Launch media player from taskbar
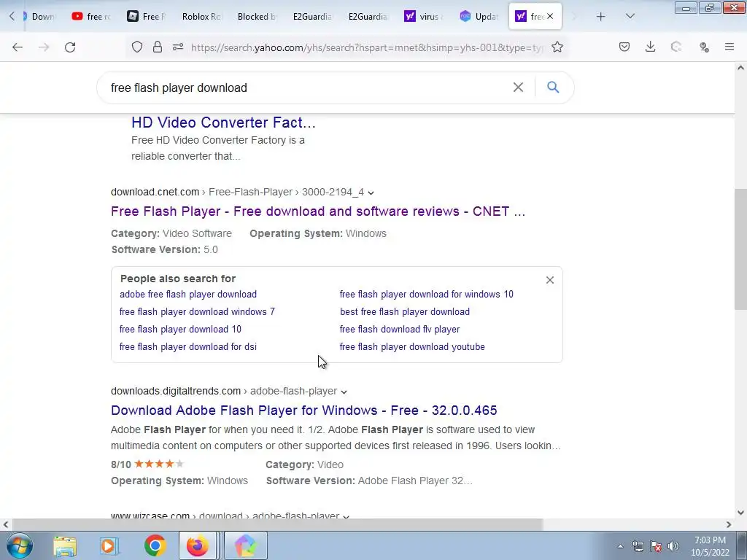The width and height of the screenshot is (747, 560). (x=109, y=545)
